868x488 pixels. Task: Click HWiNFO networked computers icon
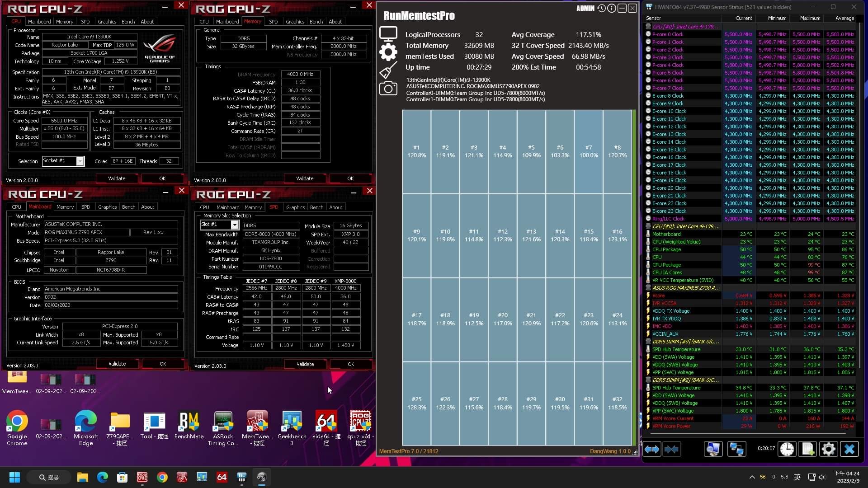(736, 449)
